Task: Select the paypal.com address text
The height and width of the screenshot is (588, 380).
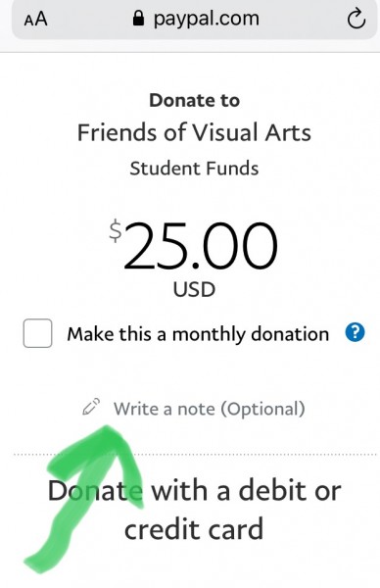Action: [x=206, y=19]
